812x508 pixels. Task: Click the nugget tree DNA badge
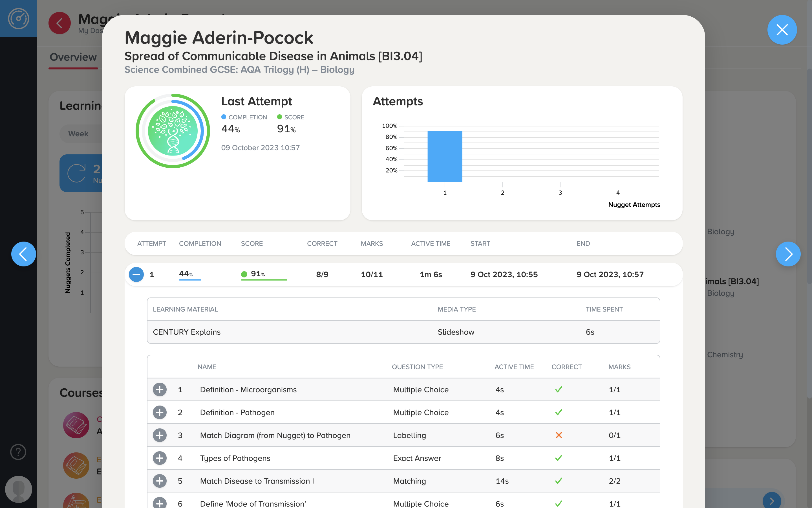[x=173, y=131]
